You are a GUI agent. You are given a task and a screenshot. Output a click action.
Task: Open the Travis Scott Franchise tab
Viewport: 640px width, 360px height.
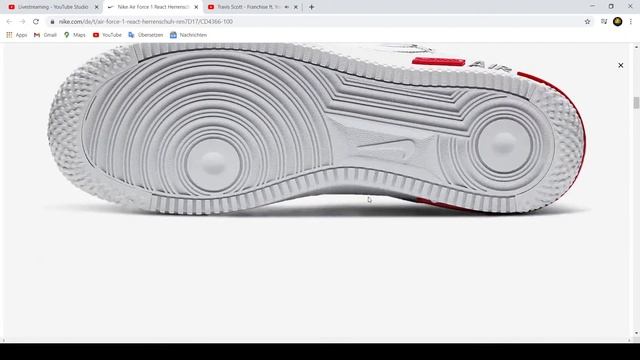click(x=249, y=7)
